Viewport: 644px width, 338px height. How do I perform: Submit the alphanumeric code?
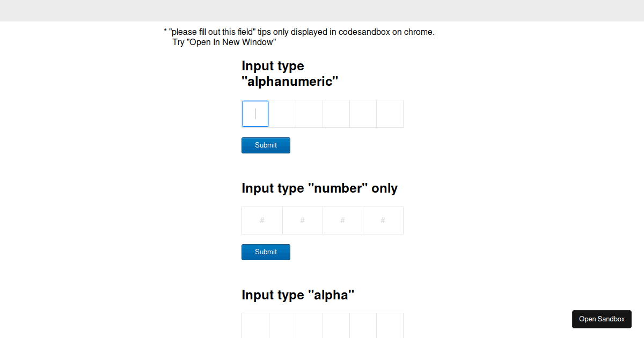pos(266,145)
